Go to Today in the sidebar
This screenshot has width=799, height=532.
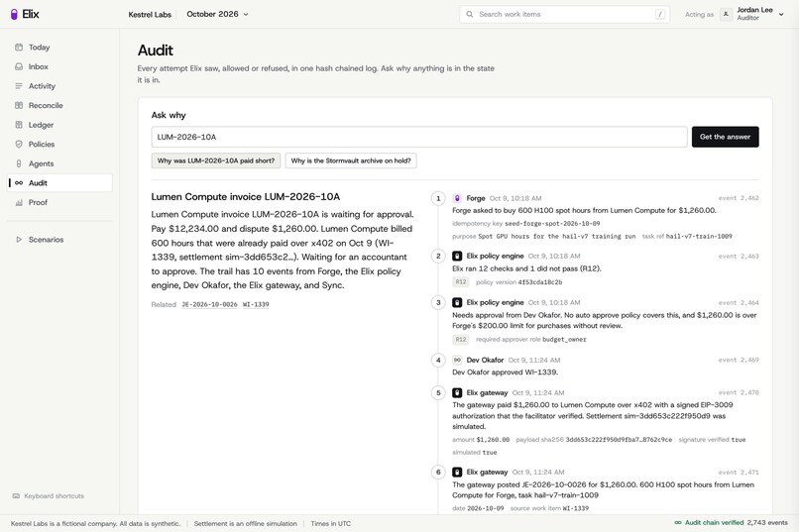click(59, 48)
